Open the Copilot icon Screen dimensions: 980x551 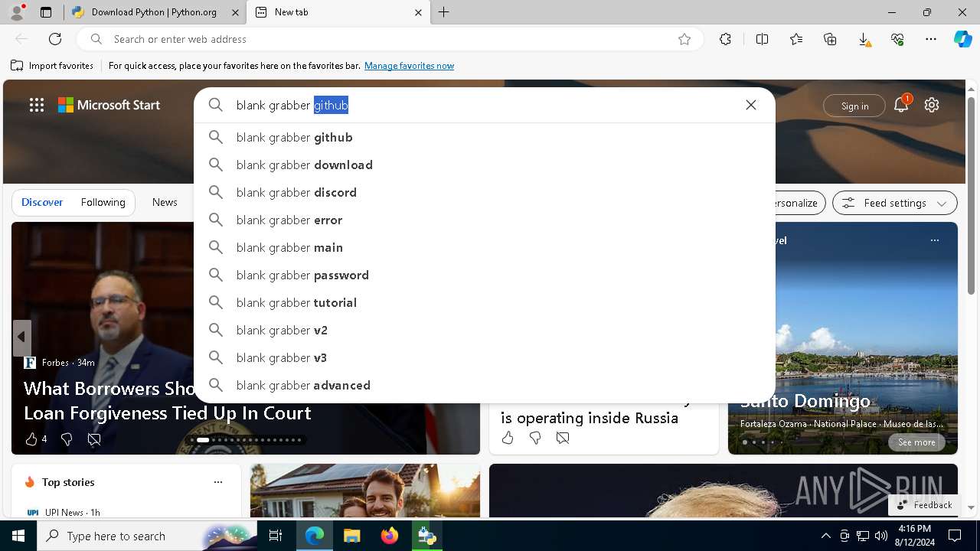point(962,39)
